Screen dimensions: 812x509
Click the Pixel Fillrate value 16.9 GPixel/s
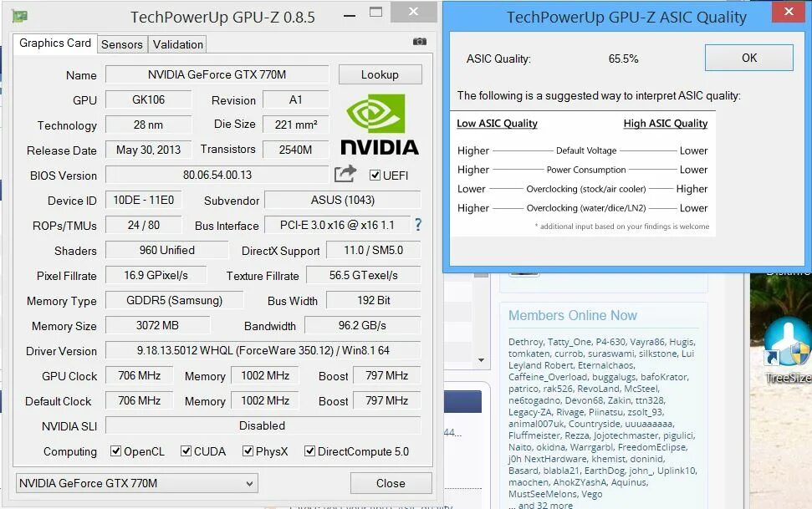click(156, 275)
